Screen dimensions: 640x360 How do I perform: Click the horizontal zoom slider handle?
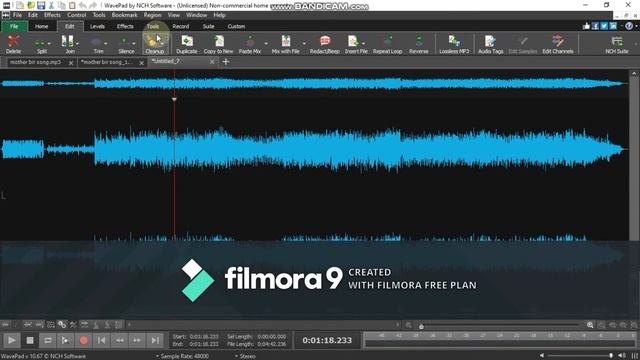[x=421, y=327]
